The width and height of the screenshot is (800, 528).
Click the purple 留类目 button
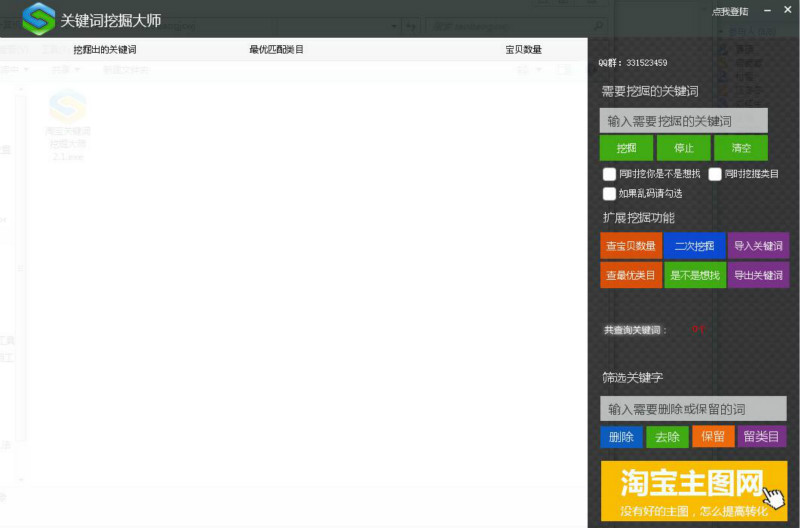coord(762,437)
